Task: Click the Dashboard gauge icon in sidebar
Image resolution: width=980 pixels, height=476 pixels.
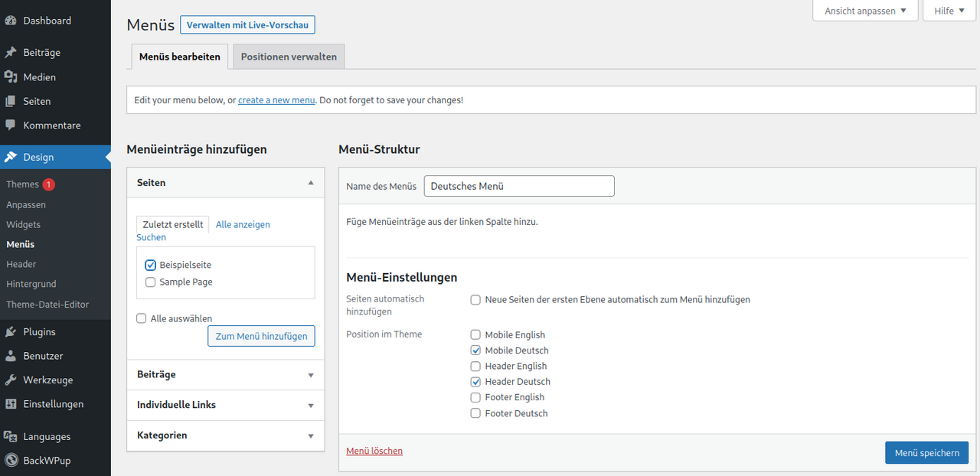Action: point(11,21)
